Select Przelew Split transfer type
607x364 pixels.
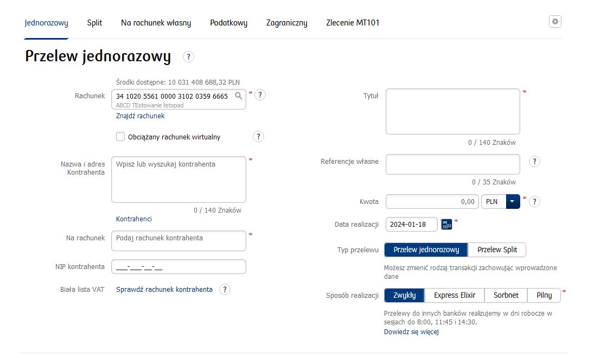(497, 250)
